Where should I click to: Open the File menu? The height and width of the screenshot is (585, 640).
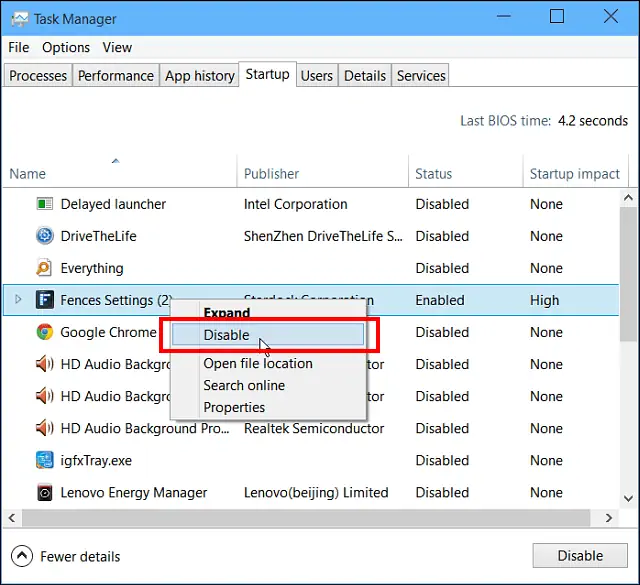(19, 47)
